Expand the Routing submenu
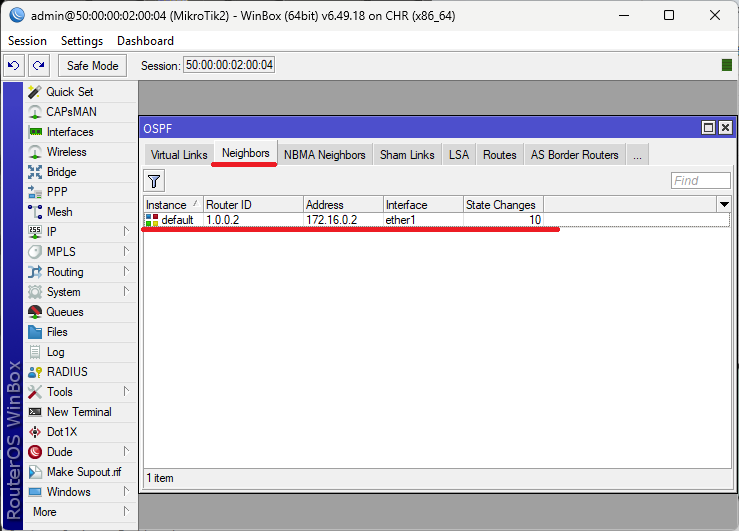Image resolution: width=739 pixels, height=531 pixels. pos(80,272)
